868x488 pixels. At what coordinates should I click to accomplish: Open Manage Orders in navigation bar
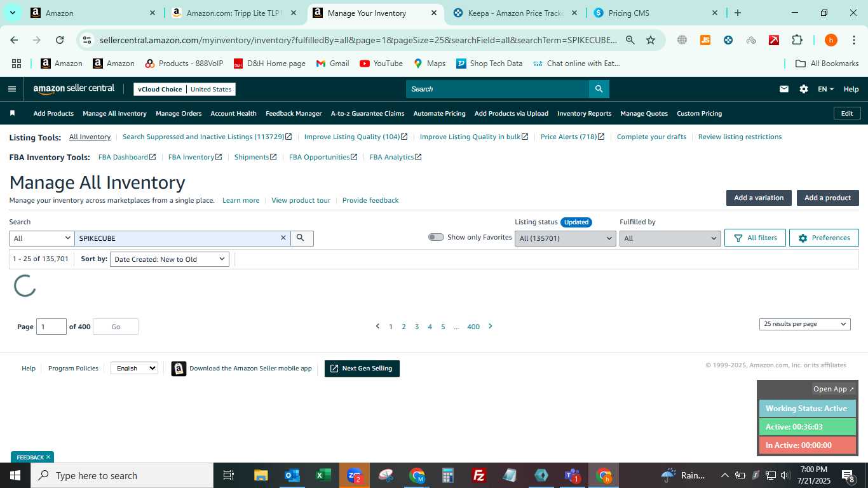click(179, 113)
